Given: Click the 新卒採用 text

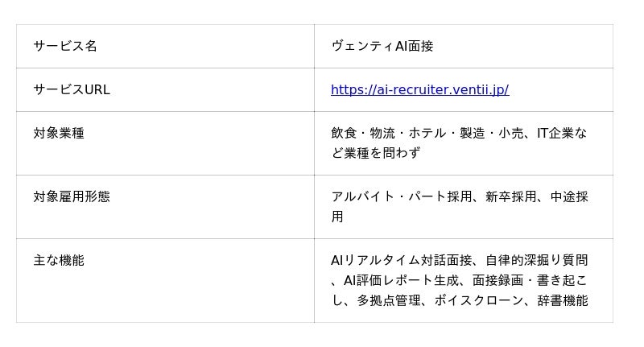Looking at the screenshot, I should tap(511, 196).
